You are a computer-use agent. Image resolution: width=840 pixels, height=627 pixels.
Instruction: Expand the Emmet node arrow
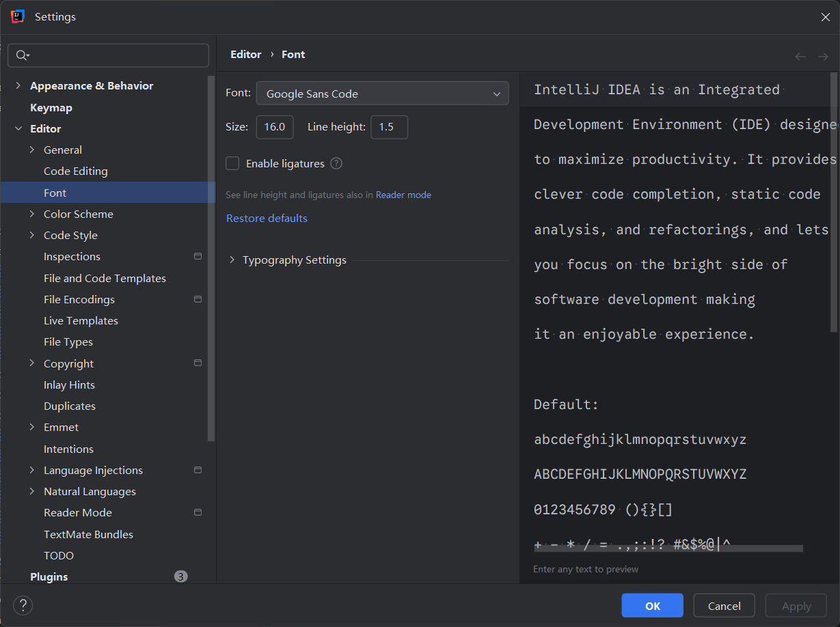point(31,427)
